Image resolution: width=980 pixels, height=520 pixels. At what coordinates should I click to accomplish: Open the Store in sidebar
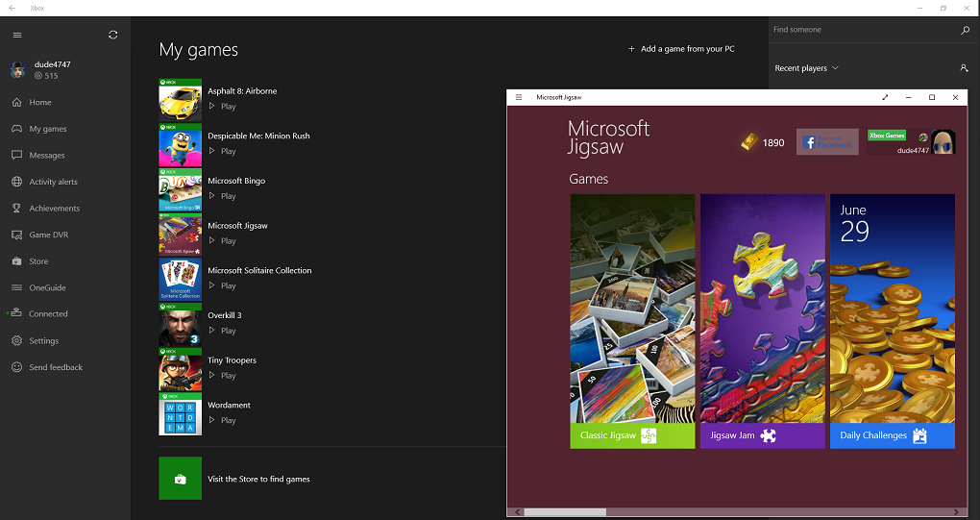[38, 261]
